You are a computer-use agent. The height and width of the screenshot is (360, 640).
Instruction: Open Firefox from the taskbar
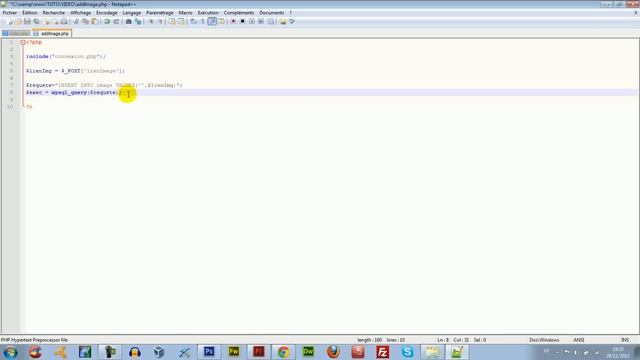click(333, 352)
